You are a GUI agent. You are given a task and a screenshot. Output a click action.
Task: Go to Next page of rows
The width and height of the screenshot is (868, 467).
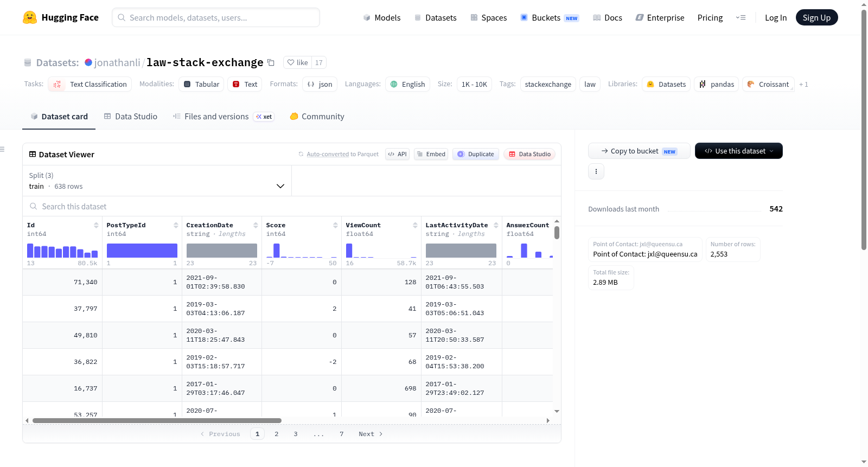(371, 434)
